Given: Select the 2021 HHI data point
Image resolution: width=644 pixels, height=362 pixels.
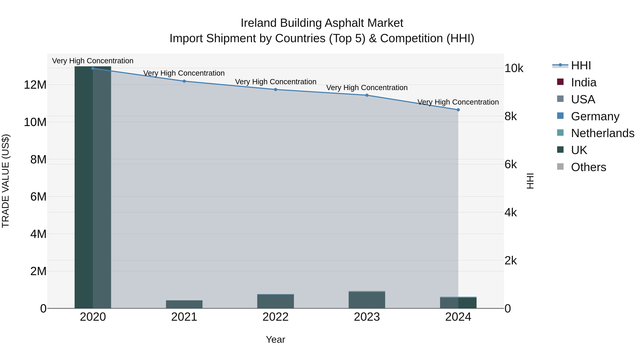Looking at the screenshot, I should click(x=184, y=81).
